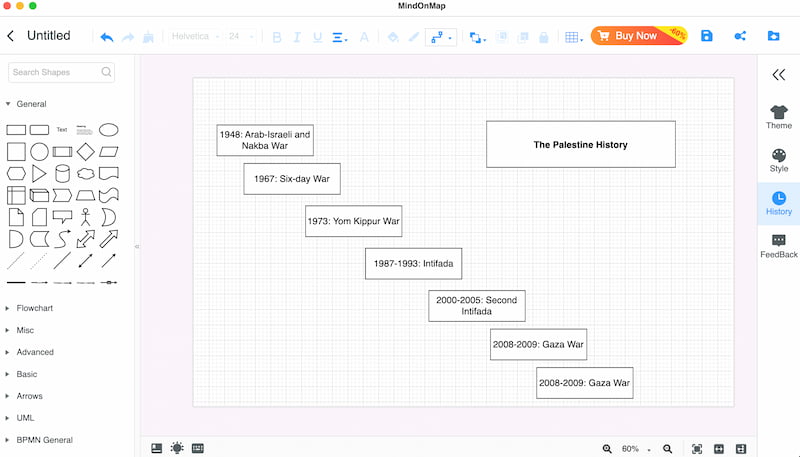Open the Theme panel

pos(779,117)
